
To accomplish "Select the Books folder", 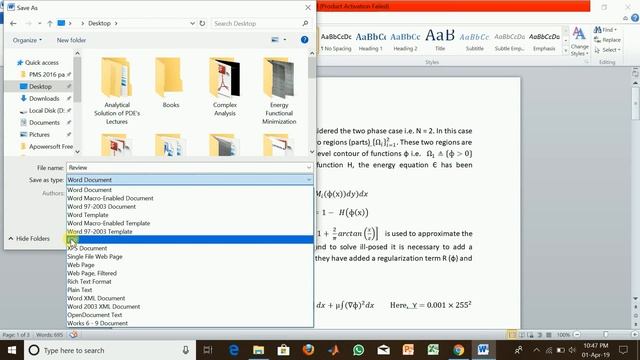I will [x=171, y=83].
